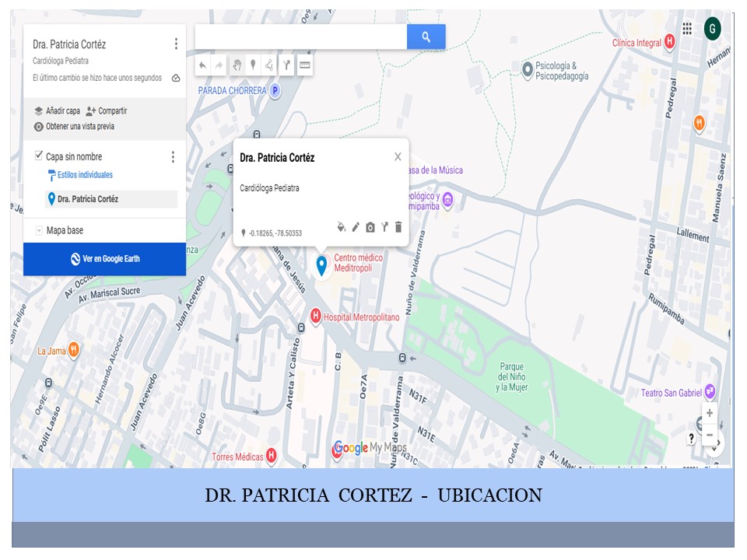Click coordinates -0.18265, -78.50353
This screenshot has width=747, height=560.
[275, 233]
